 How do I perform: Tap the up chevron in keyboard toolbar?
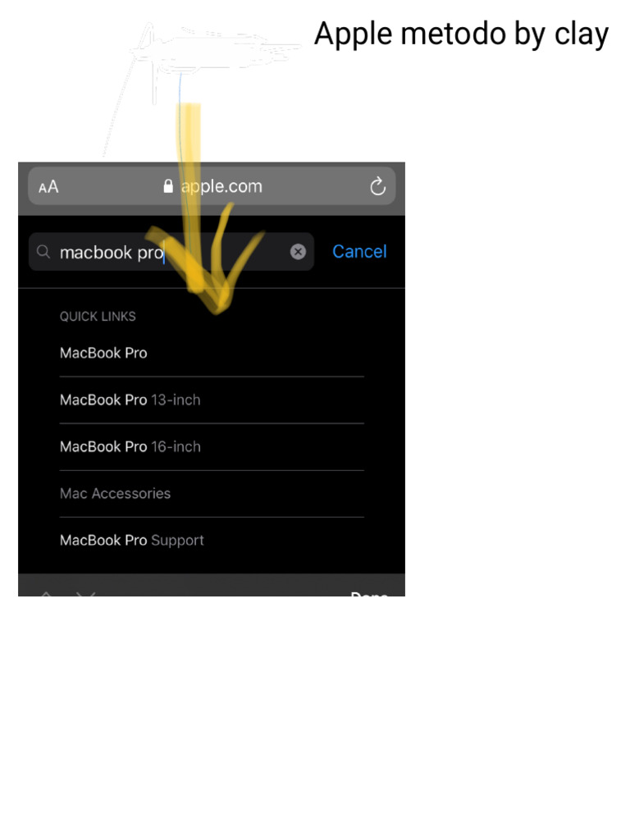click(47, 594)
